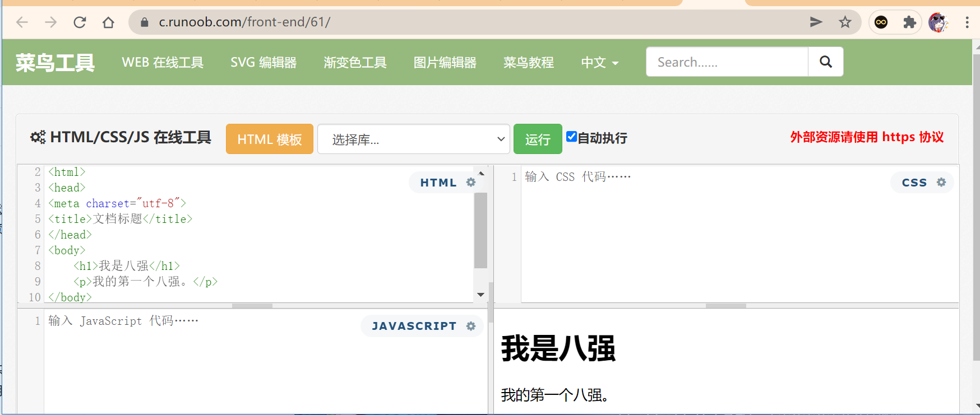Click the title line 文档标题 in code
Image resolution: width=980 pixels, height=415 pixels.
(x=121, y=219)
